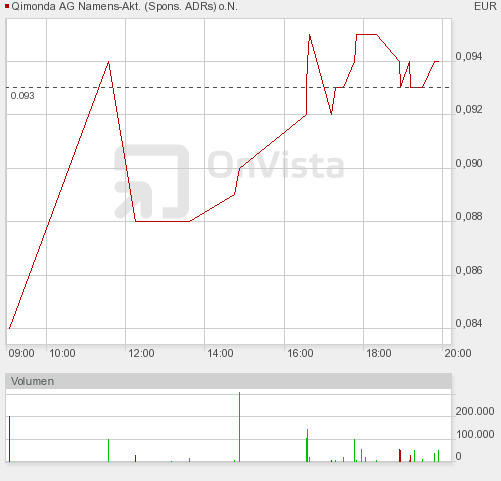Click the 20:00 time axis label
Image resolution: width=501 pixels, height=481 pixels.
click(x=458, y=353)
